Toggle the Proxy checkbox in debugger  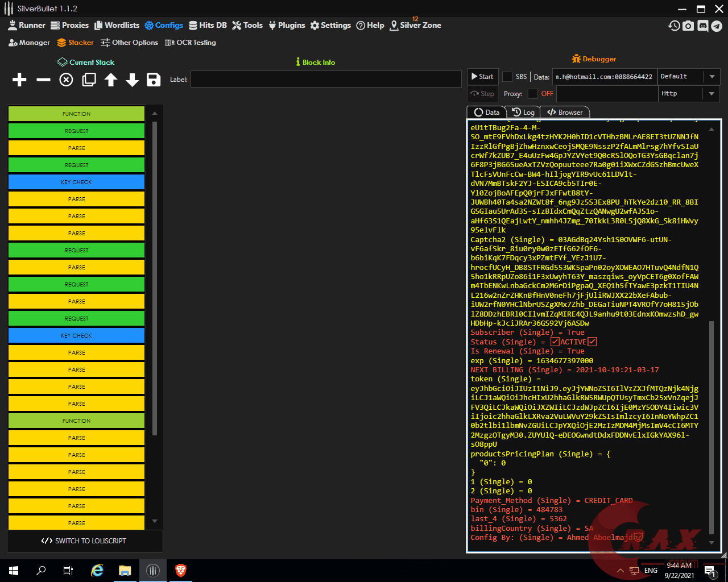tap(532, 94)
